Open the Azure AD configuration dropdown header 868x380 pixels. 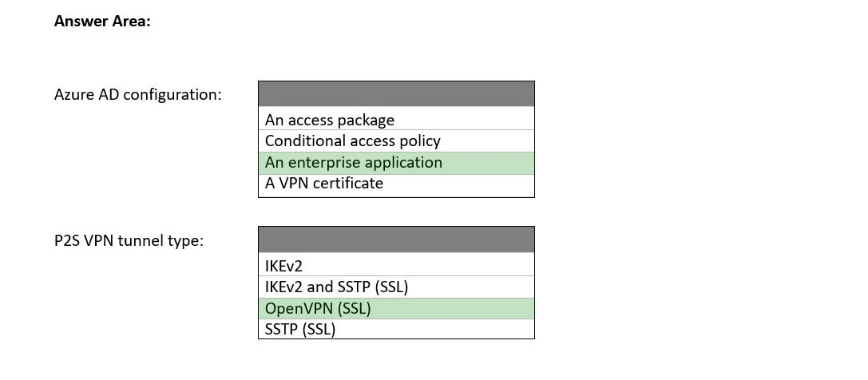396,94
